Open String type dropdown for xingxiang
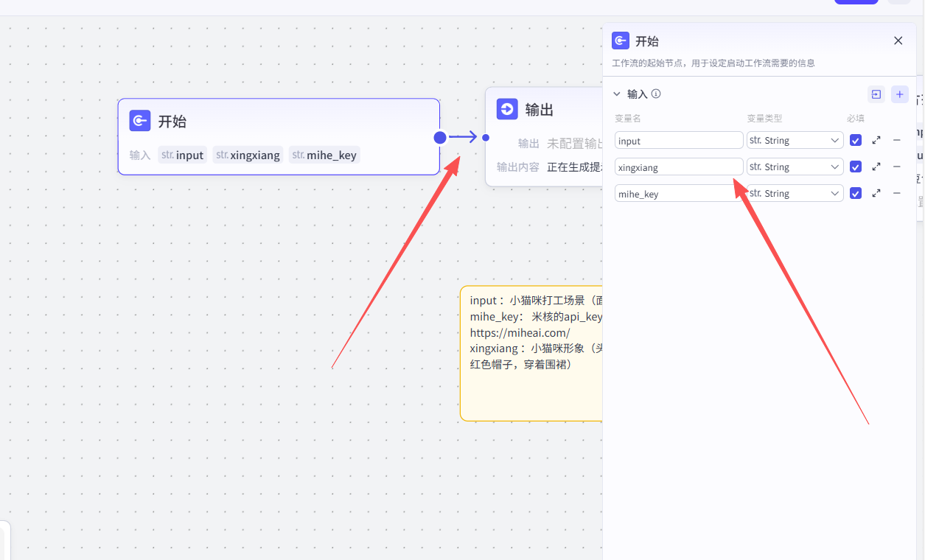Viewport: 925px width, 560px height. point(795,167)
